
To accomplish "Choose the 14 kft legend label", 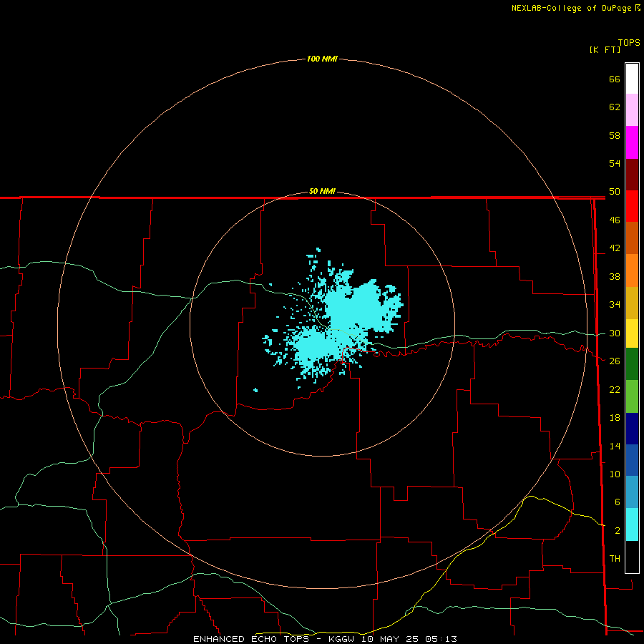I will [x=615, y=446].
